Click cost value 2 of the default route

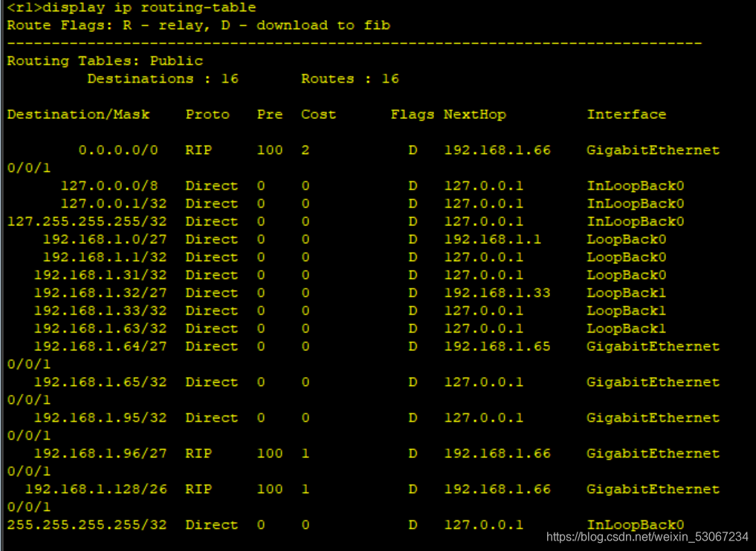(x=306, y=150)
